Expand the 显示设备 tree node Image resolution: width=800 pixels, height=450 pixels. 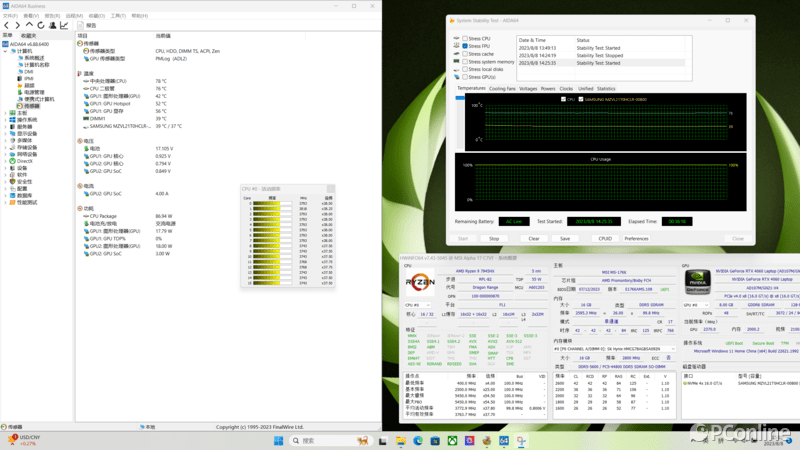coord(6,134)
